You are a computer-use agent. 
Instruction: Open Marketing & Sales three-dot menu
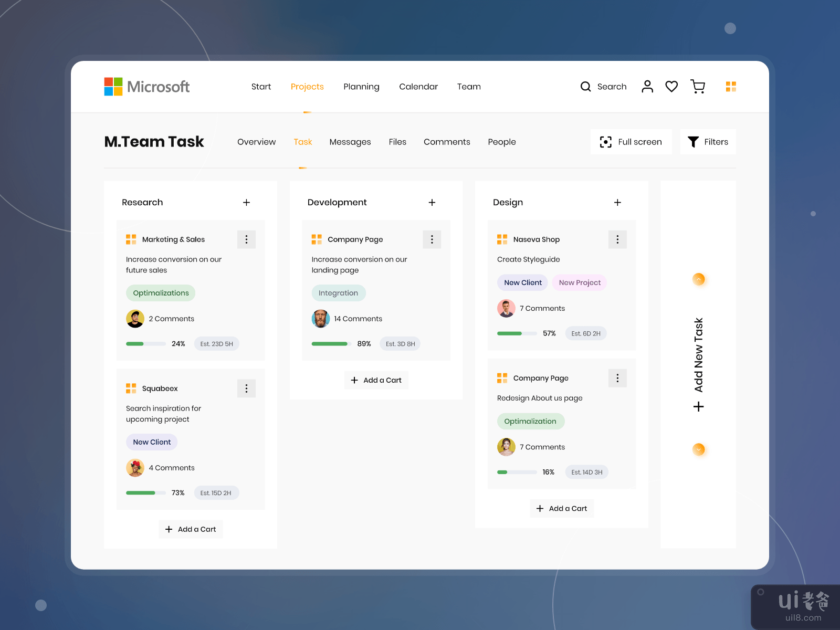pyautogui.click(x=246, y=239)
